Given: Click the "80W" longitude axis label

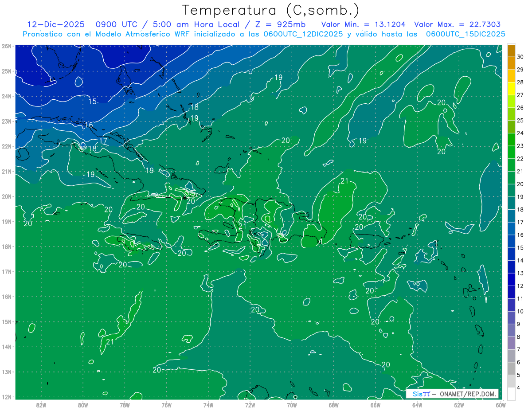Looking at the screenshot, I should tap(83, 405).
